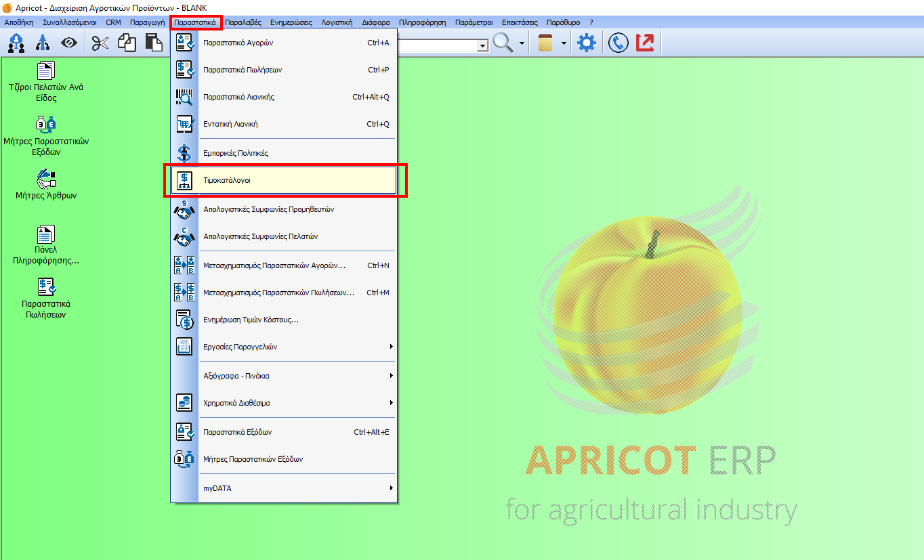This screenshot has height=560, width=924.
Task: Select the Παραστατικά Λιανικής barcode icon
Action: [x=184, y=97]
